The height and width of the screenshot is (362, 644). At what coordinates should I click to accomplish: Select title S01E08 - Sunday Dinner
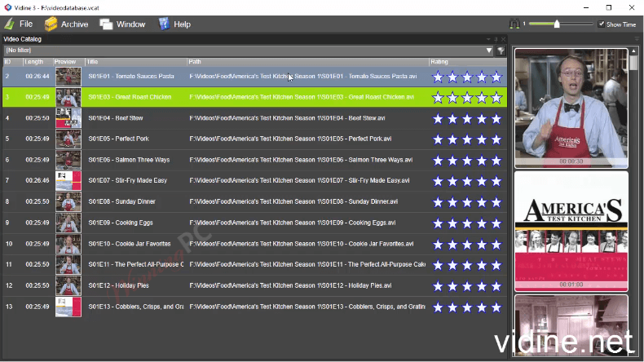(122, 201)
